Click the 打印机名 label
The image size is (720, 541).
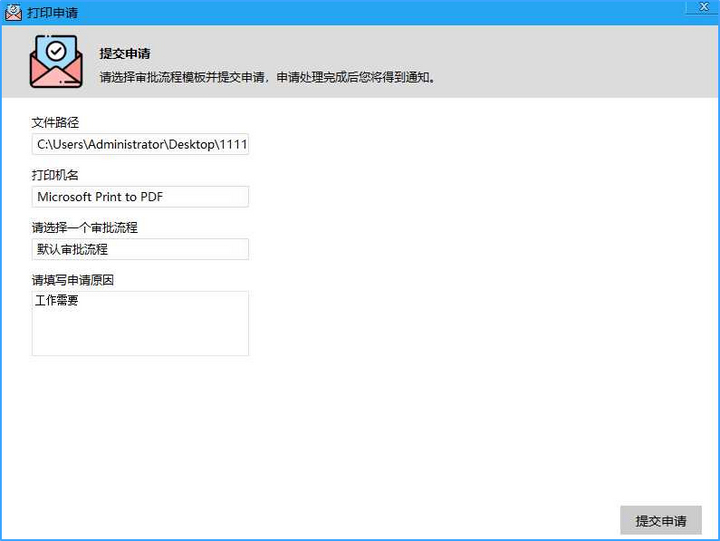(55, 175)
